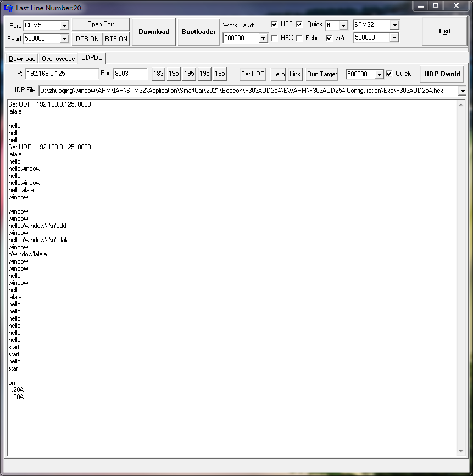Click the Hello button
The height and width of the screenshot is (476, 473).
coord(278,74)
